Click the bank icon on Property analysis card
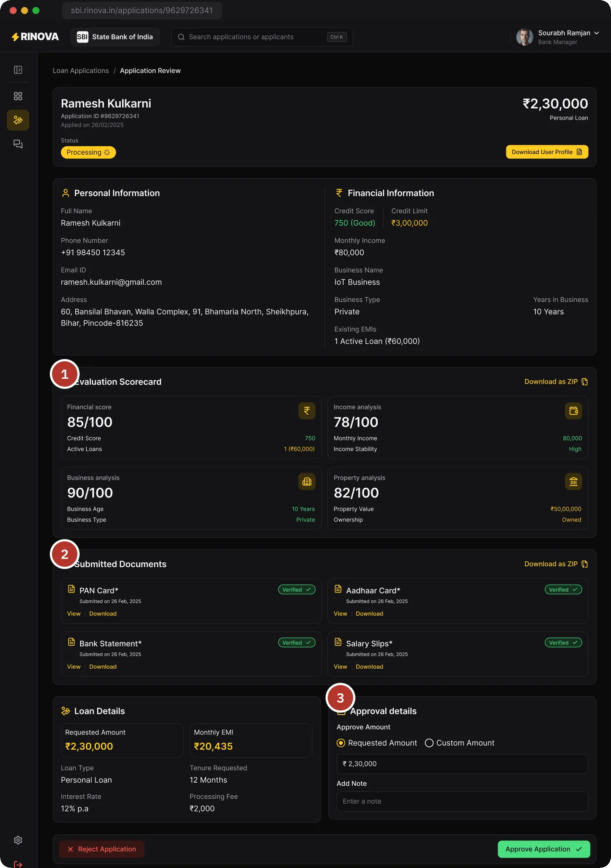This screenshot has height=868, width=611. [x=573, y=482]
